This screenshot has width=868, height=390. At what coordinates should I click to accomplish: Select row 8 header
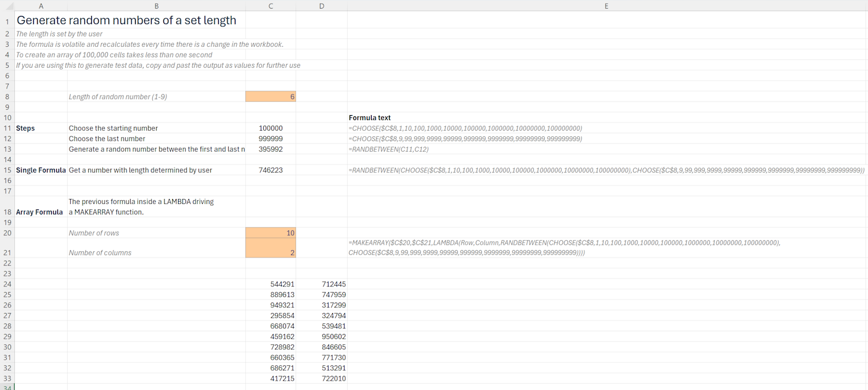tap(7, 97)
